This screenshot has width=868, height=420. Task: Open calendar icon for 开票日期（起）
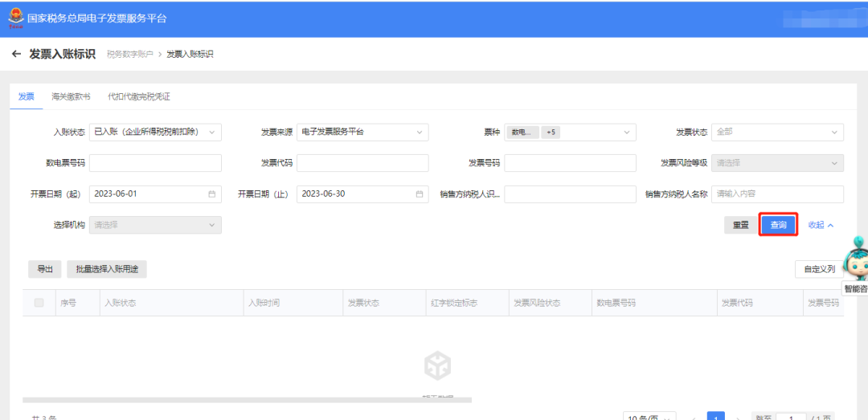[212, 194]
